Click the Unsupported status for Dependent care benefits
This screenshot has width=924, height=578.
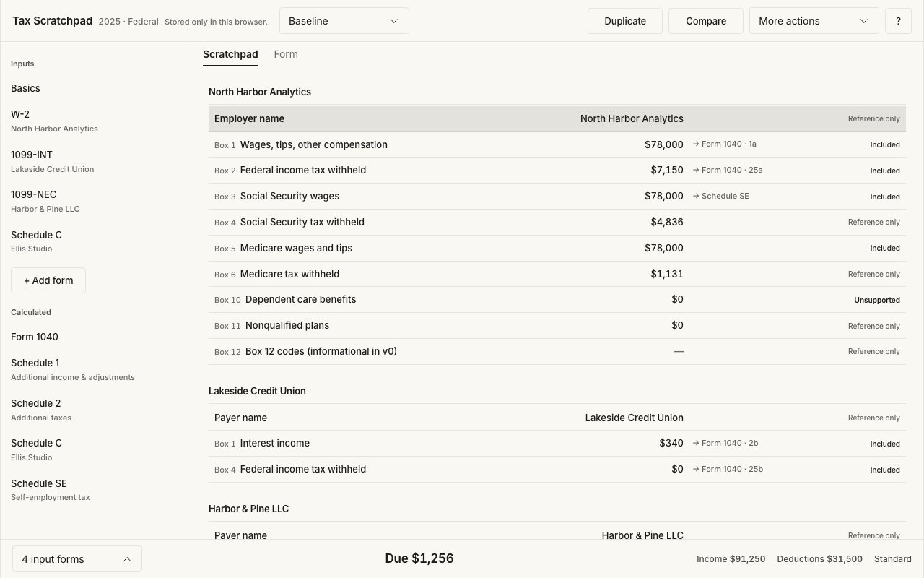pos(877,300)
